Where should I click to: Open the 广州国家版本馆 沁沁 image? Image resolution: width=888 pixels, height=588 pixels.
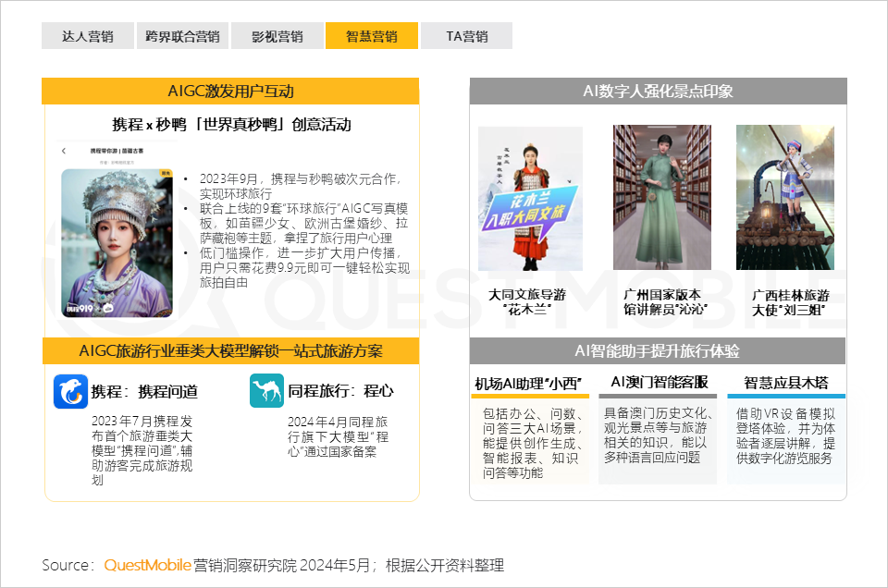(x=662, y=198)
